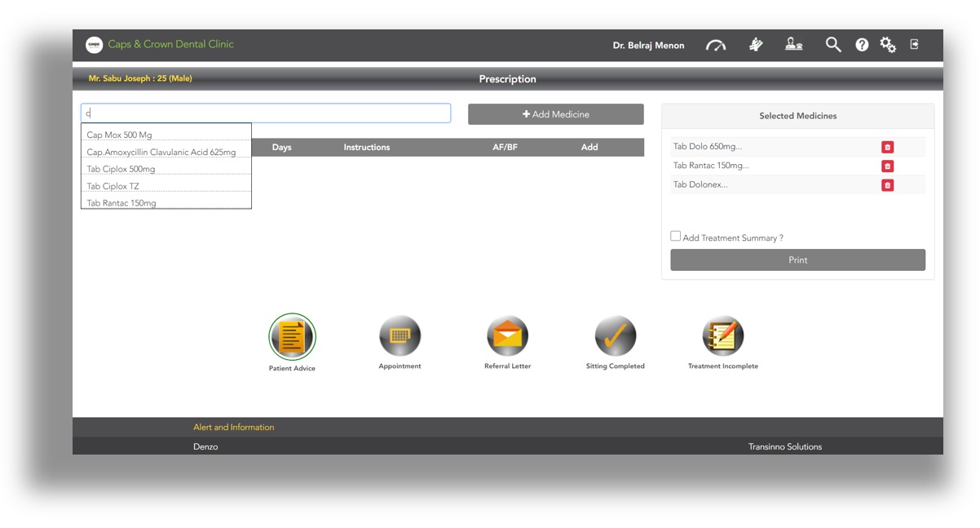Open settings gears icon
Image resolution: width=980 pixels, height=528 pixels.
click(x=888, y=45)
